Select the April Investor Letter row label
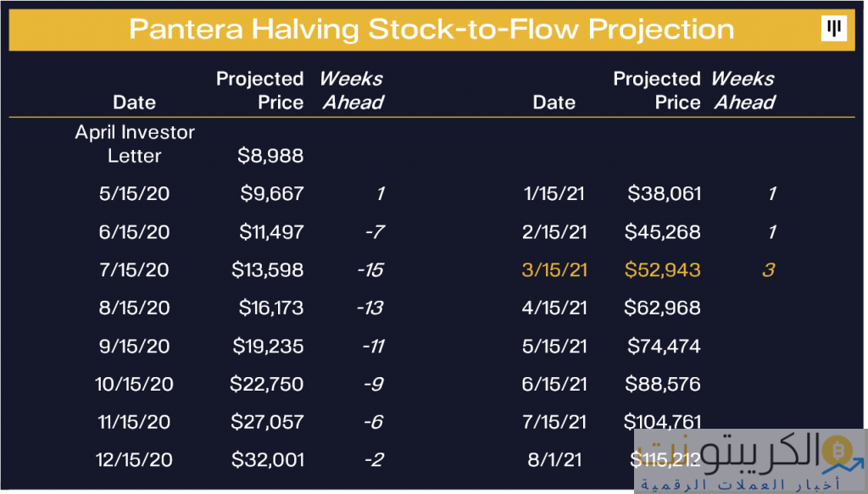 click(135, 144)
